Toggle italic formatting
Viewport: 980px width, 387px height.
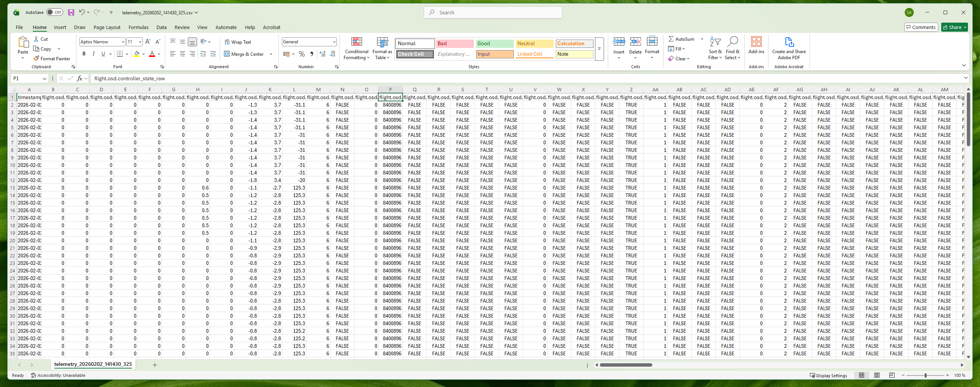click(94, 54)
